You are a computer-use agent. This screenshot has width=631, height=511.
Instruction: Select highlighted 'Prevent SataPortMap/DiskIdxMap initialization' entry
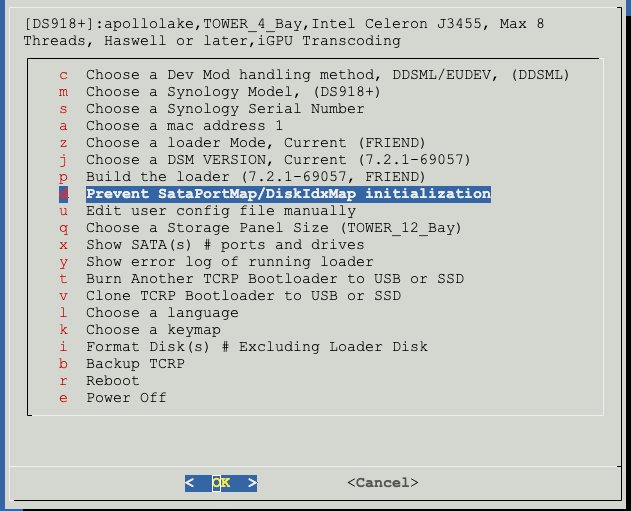288,194
